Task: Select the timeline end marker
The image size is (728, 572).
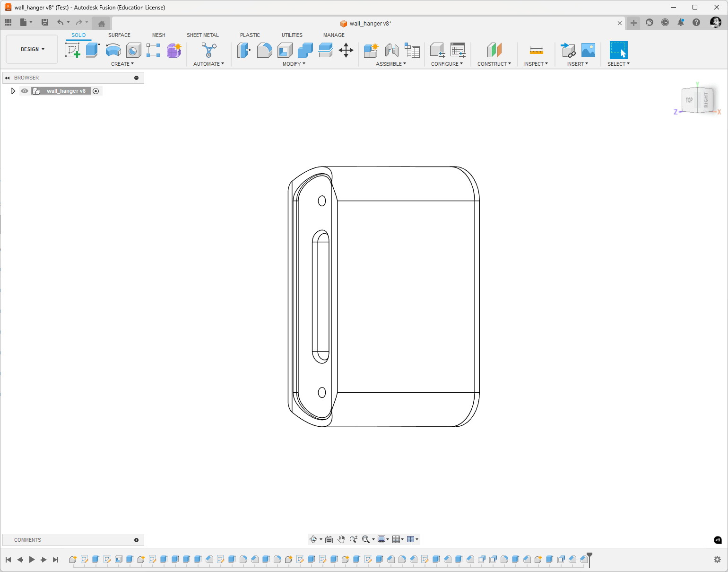Action: 589,559
